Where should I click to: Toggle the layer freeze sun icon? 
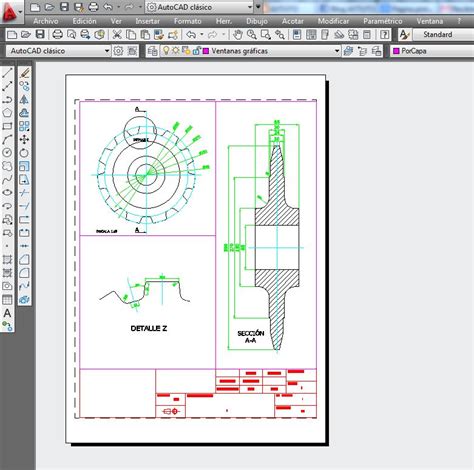click(176, 51)
